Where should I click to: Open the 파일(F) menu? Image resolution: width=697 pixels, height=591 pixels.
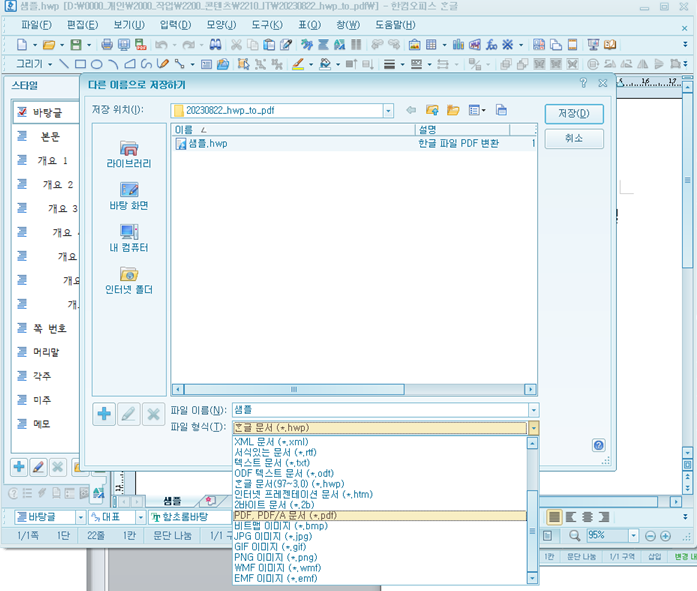[36, 25]
